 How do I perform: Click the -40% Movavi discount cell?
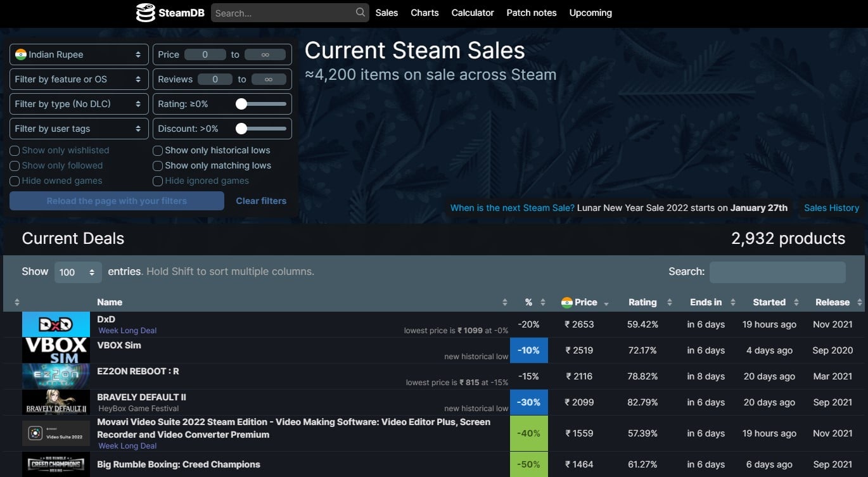[x=529, y=433]
